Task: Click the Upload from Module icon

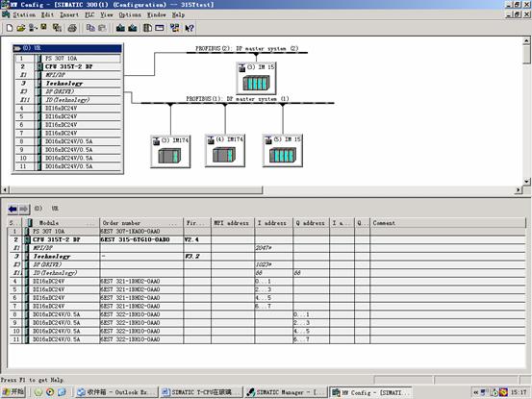Action: pyautogui.click(x=133, y=28)
